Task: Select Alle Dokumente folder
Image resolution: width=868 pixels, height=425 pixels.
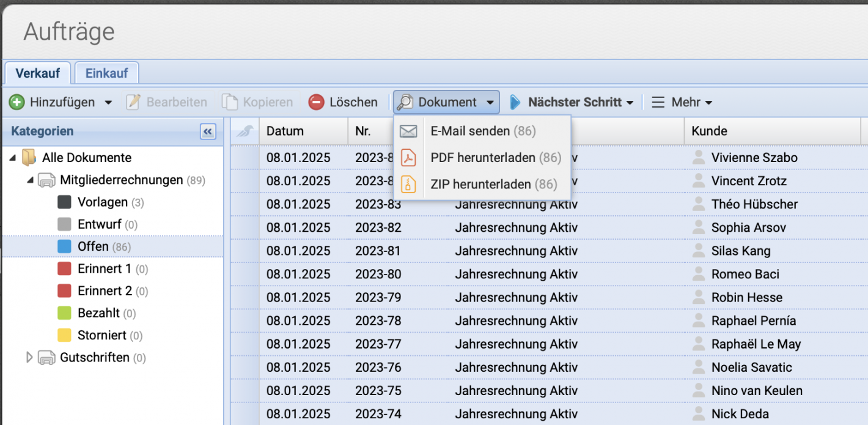Action: (87, 158)
